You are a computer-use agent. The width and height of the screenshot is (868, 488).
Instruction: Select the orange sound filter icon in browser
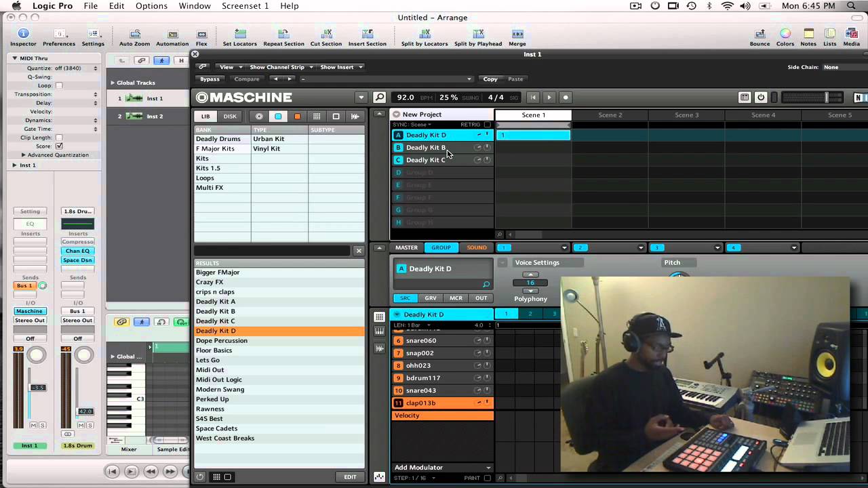click(x=297, y=117)
